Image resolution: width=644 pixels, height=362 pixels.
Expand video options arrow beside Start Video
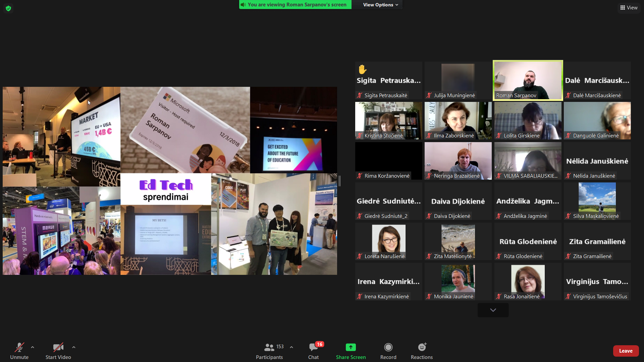click(74, 347)
